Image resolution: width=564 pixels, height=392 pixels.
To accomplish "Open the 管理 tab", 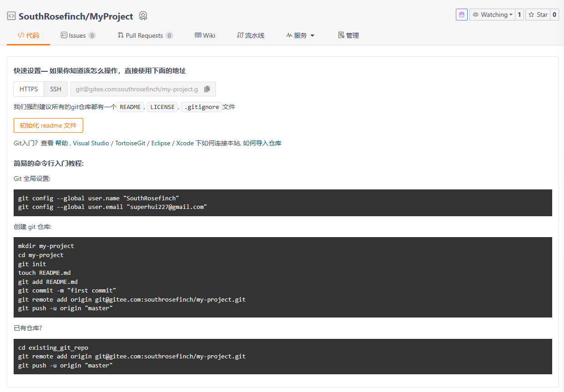I will pos(349,35).
